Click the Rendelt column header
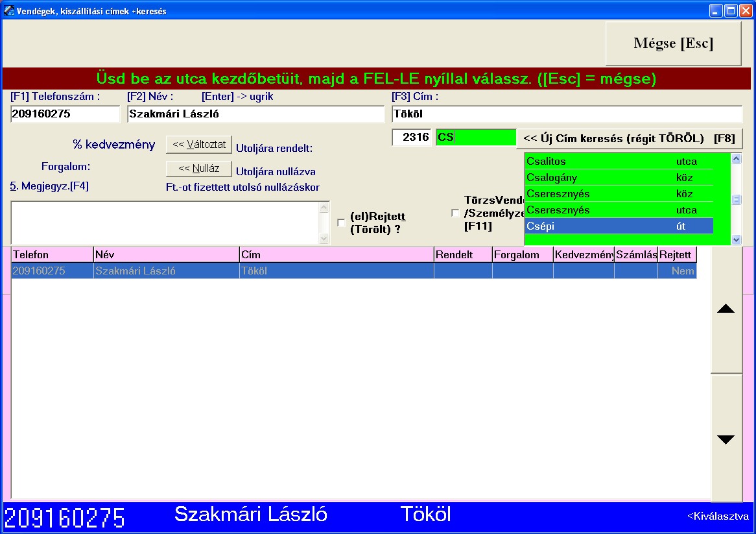Viewport: 756px width, 534px height. pyautogui.click(x=463, y=255)
